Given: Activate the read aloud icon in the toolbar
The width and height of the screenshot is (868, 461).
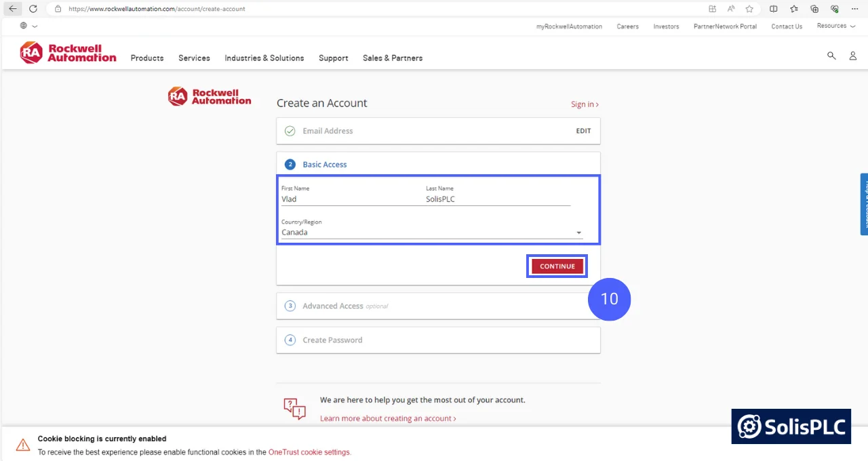Looking at the screenshot, I should click(x=730, y=9).
